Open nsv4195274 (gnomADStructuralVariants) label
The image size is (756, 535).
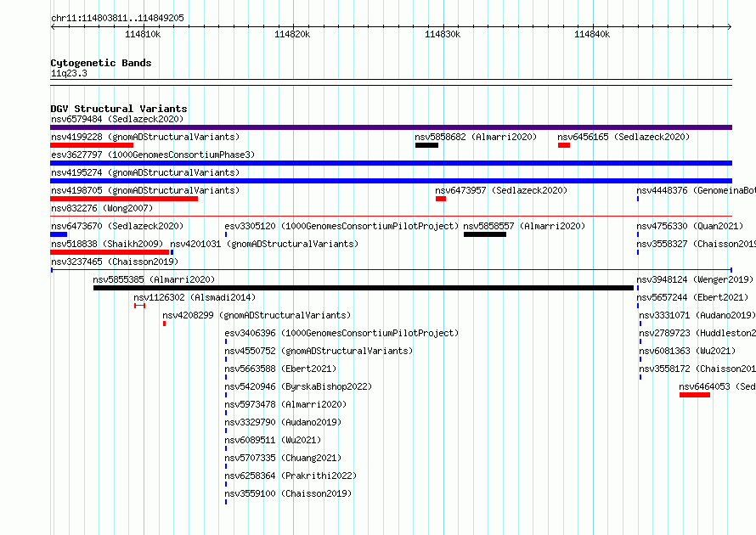coord(145,172)
